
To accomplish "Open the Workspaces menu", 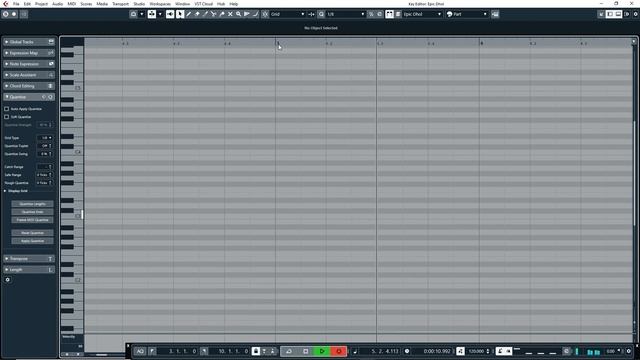I will point(160,4).
